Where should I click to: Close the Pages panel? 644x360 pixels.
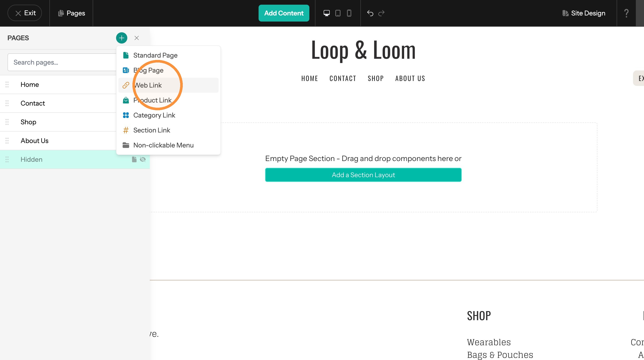(136, 38)
